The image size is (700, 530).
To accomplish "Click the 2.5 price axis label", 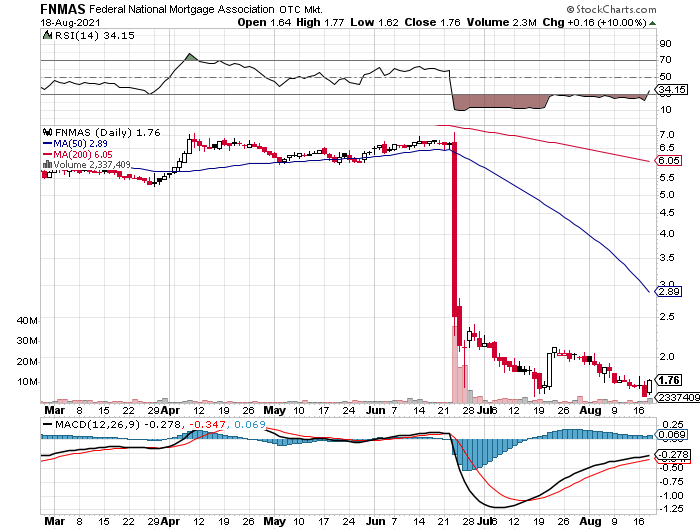I will click(667, 317).
